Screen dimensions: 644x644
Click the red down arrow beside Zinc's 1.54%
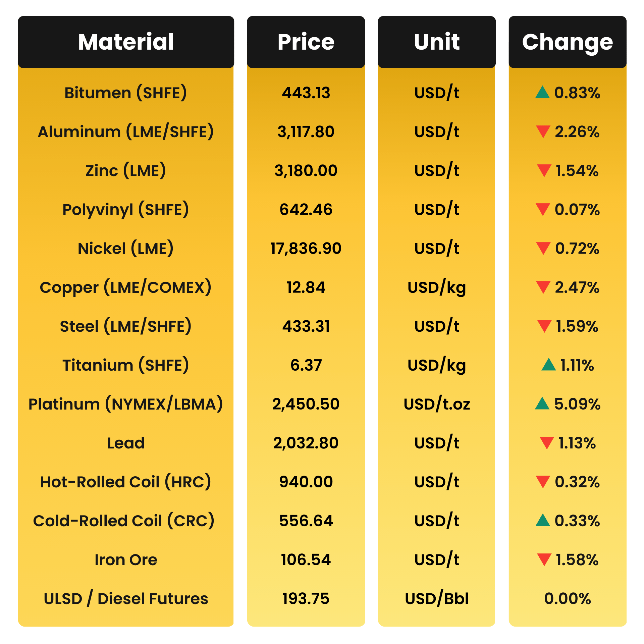544,170
